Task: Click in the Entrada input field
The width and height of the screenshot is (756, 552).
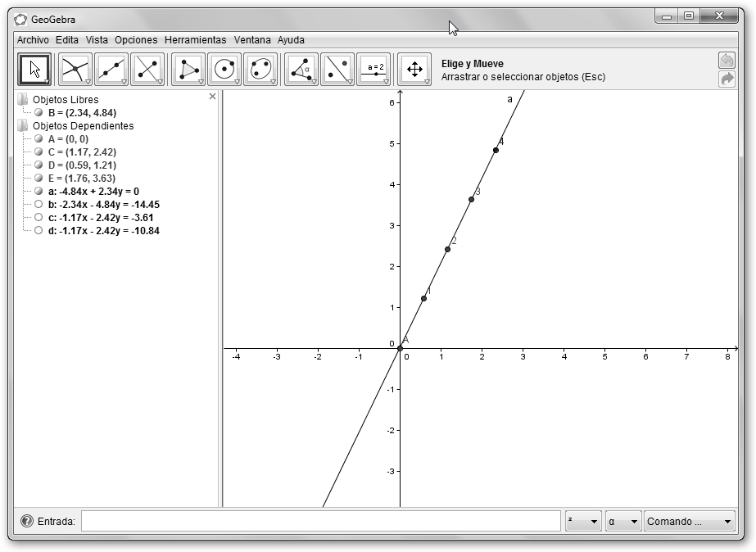Action: [320, 521]
